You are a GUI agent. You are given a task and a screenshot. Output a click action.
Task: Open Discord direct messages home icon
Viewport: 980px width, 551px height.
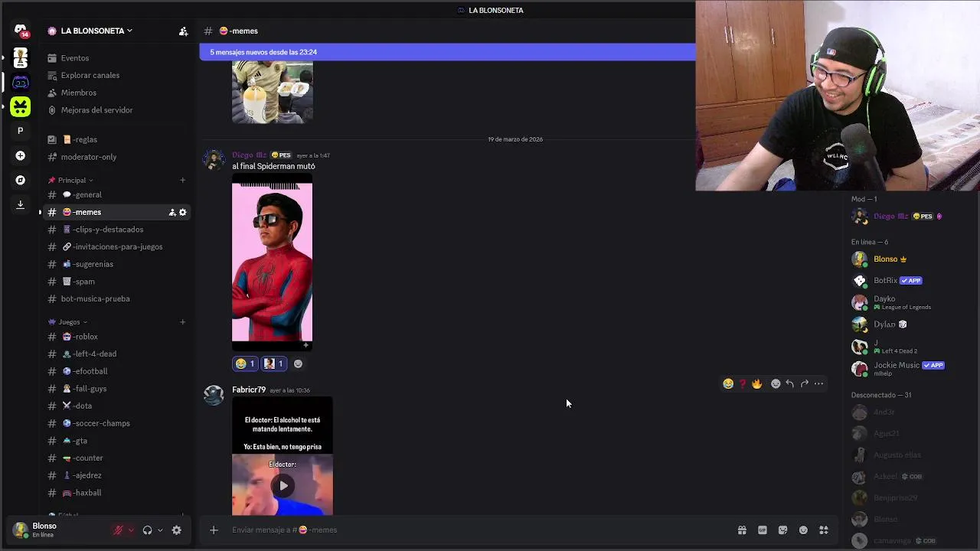tap(21, 31)
